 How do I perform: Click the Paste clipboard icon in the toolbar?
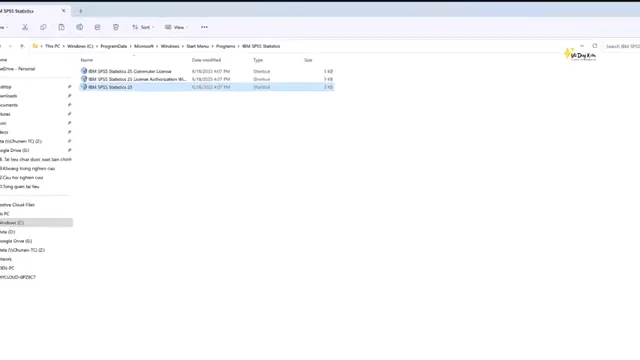point(61,27)
